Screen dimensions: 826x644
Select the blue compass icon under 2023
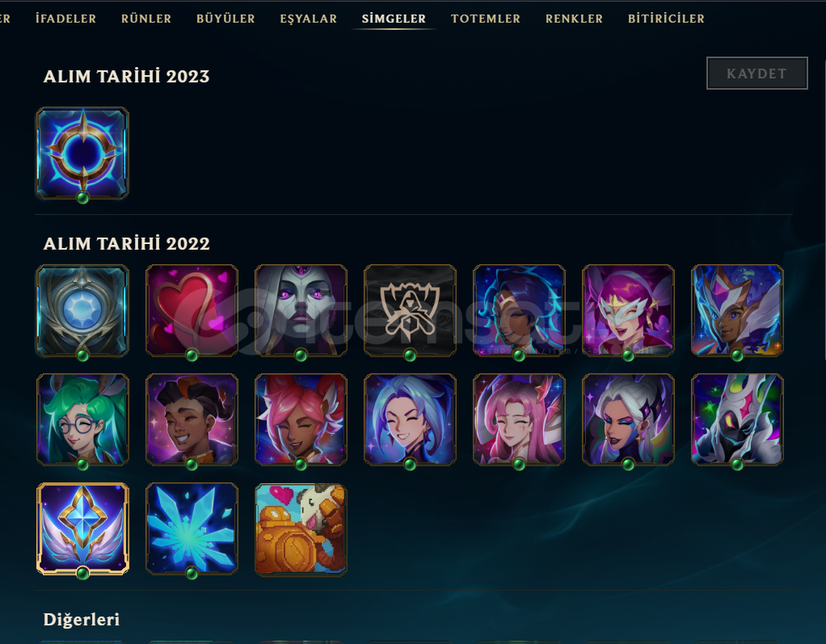click(82, 154)
